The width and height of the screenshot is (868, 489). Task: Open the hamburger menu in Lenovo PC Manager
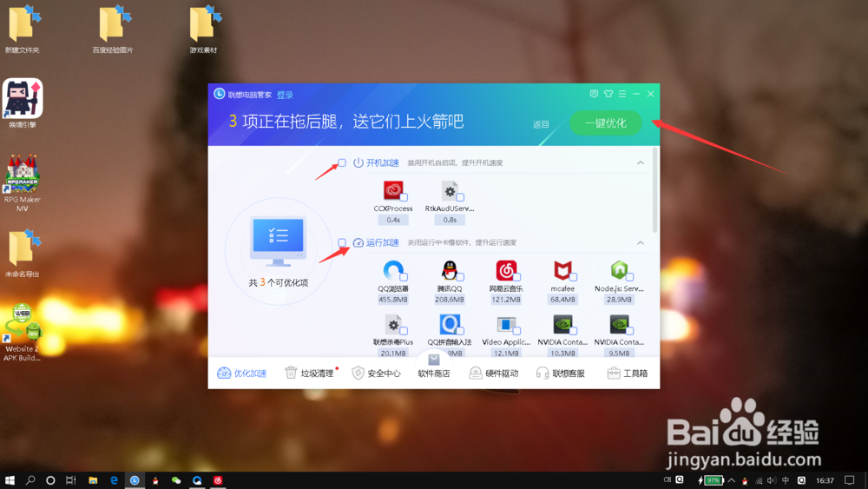pos(622,94)
